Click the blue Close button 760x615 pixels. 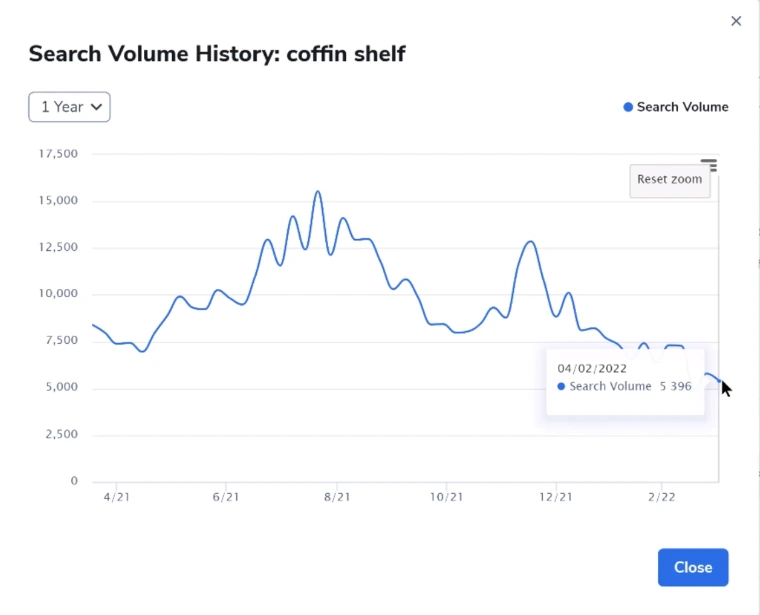(692, 567)
